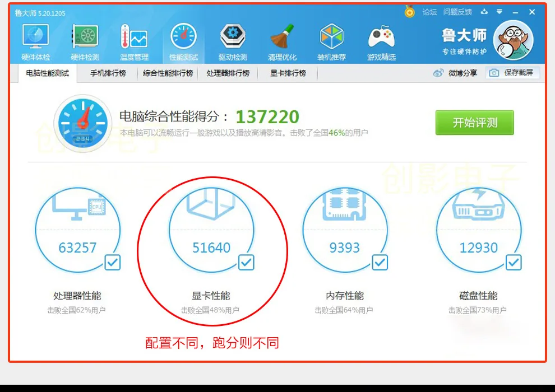Screen dimensions: 555x392
Task: Uncheck the 显卡性能 test checkbox
Action: click(246, 263)
